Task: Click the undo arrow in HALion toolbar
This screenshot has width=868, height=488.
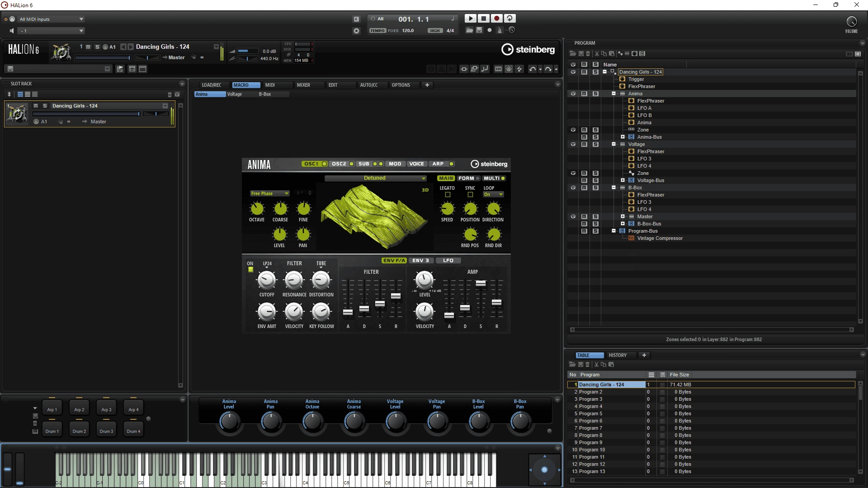Action: [x=533, y=69]
